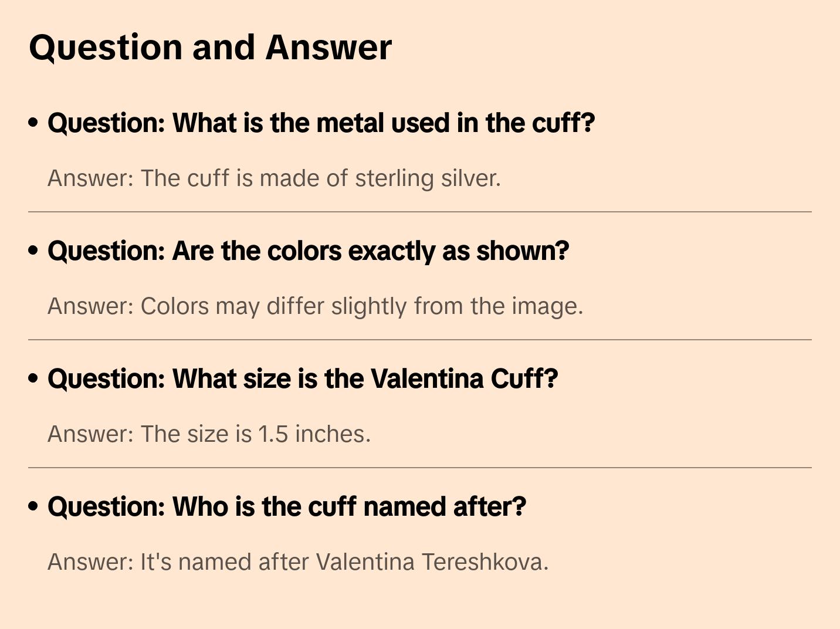This screenshot has width=840, height=629.
Task: Select the question "Who is the cuff named after?"
Action: click(x=287, y=507)
